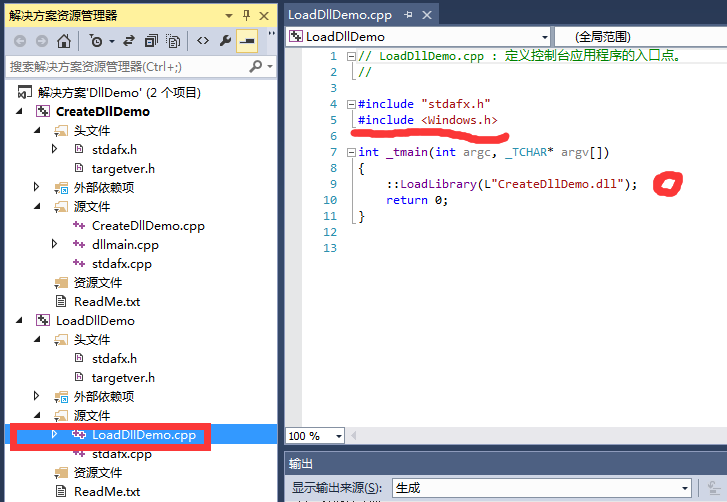The height and width of the screenshot is (502, 727).
Task: Select 资源文件 folder under CreateDllDemo
Action: pyautogui.click(x=97, y=283)
